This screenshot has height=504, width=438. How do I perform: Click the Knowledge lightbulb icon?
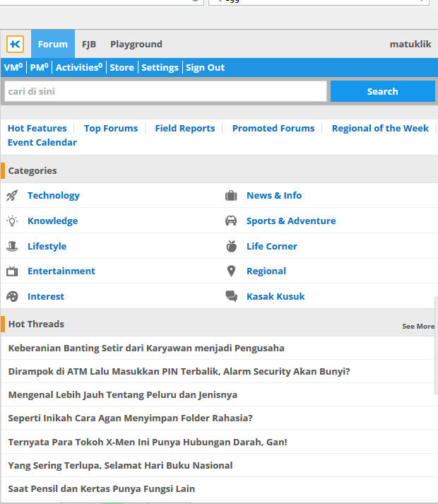pos(12,221)
